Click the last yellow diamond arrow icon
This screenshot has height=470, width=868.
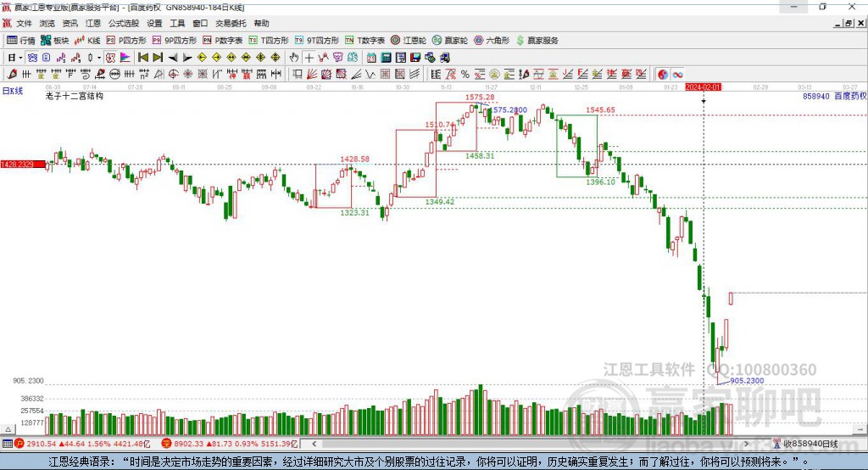(x=275, y=58)
